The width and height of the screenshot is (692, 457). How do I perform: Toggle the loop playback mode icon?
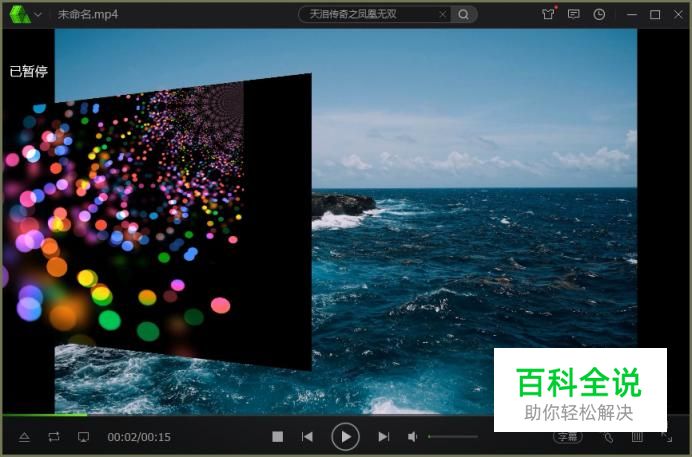click(54, 437)
